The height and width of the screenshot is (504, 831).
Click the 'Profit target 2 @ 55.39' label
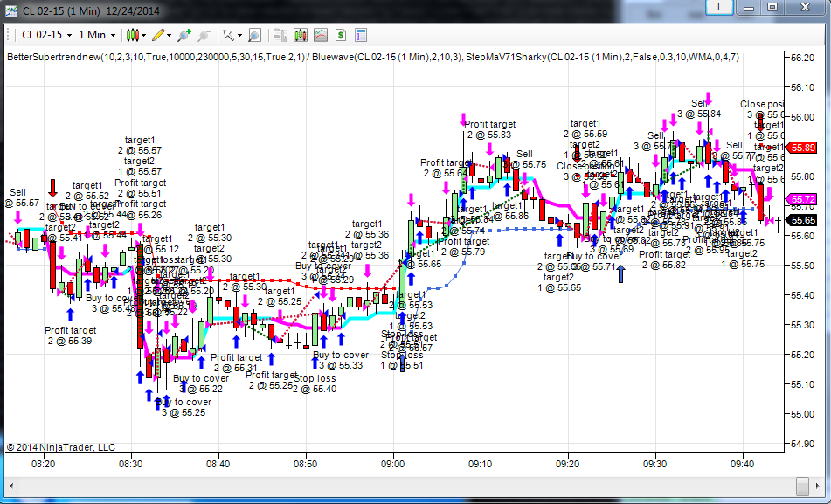click(x=71, y=335)
